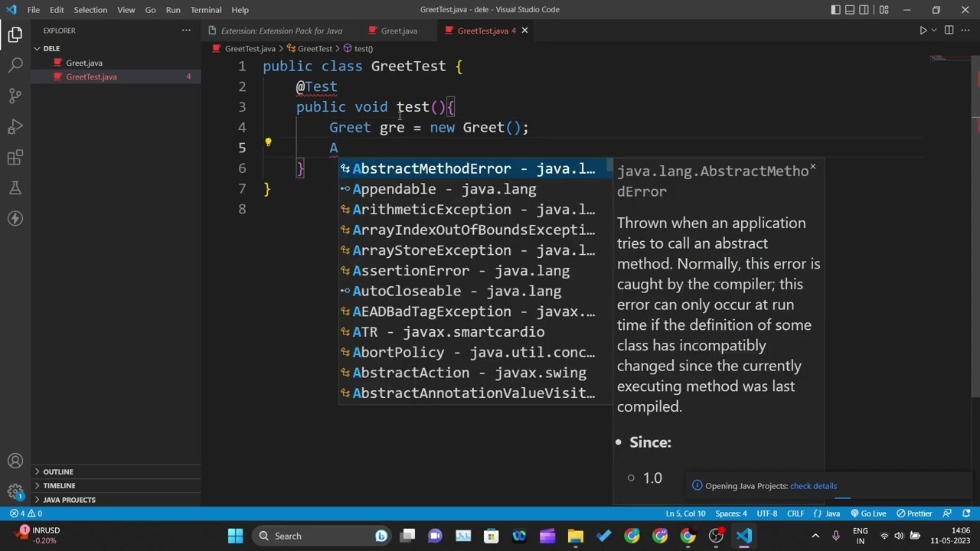Toggle the bottom Panel layout button
This screenshot has width=980, height=551.
click(850, 10)
